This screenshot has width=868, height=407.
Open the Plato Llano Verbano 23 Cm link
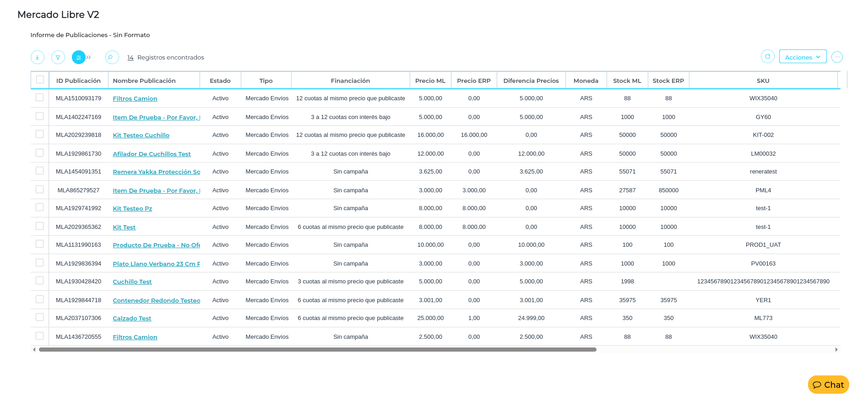[157, 264]
